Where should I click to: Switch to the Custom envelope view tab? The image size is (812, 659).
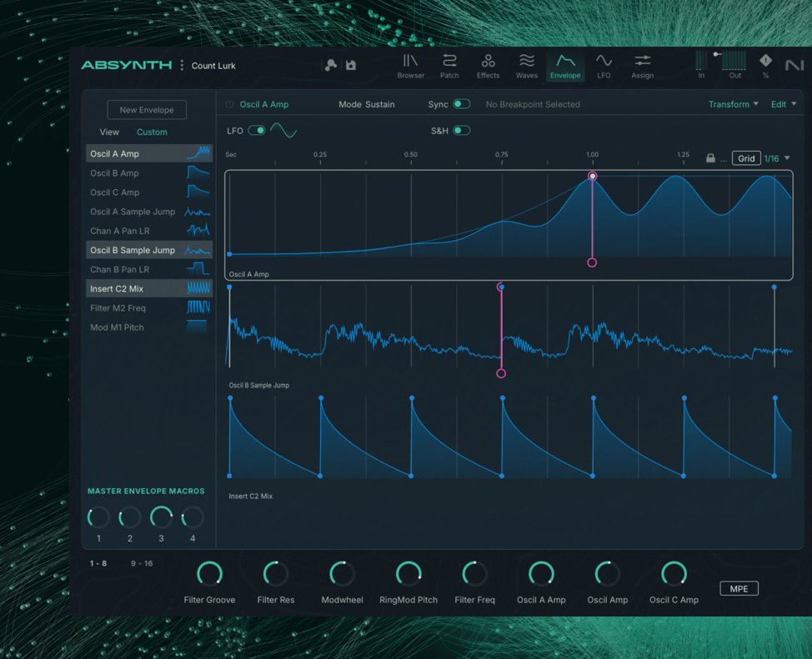click(152, 132)
